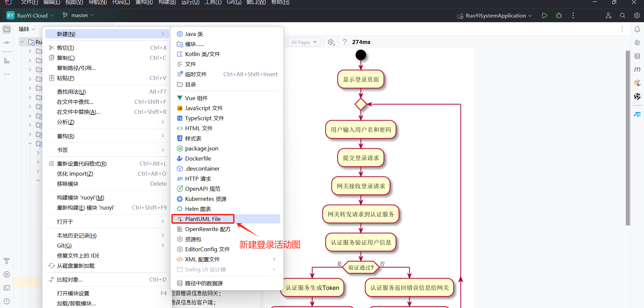
Task: Open the Notifications bell
Action: tap(637, 29)
